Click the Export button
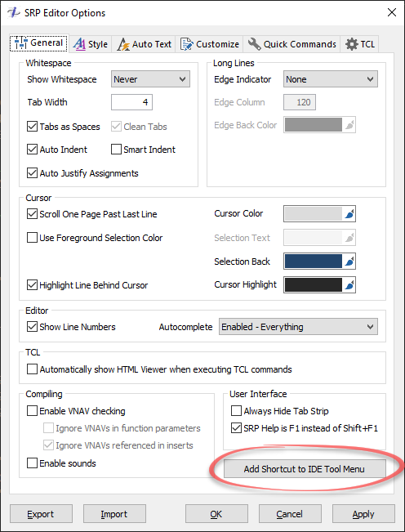 [41, 514]
